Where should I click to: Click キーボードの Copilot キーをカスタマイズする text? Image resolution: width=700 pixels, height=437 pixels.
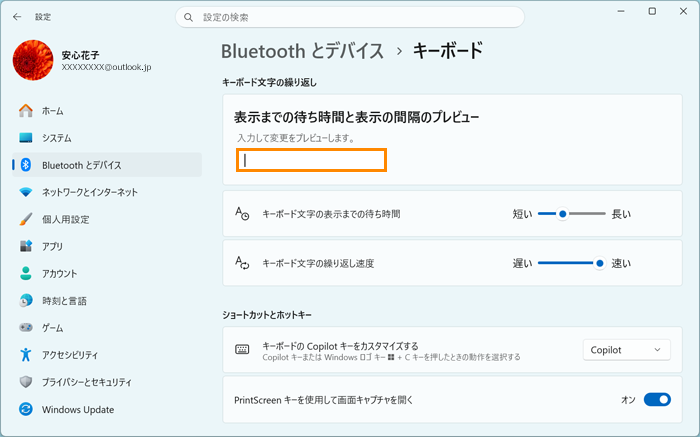tap(340, 346)
